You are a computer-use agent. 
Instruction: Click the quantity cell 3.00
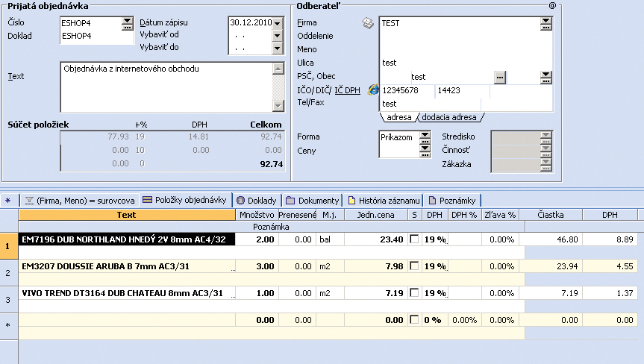[257, 266]
